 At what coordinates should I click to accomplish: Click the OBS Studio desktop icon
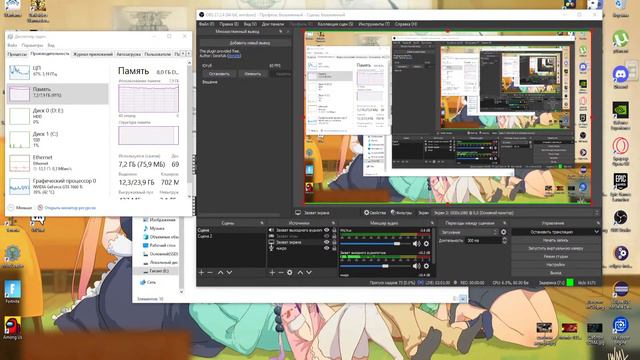pyautogui.click(x=620, y=220)
